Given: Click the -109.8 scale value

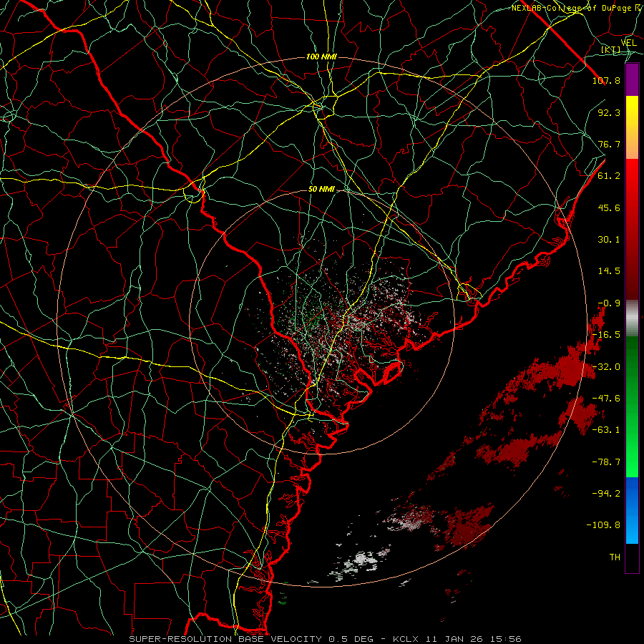Looking at the screenshot, I should coord(603,525).
